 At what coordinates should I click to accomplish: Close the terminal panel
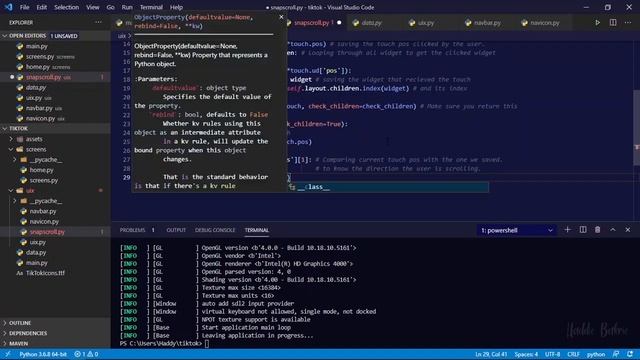(628, 230)
